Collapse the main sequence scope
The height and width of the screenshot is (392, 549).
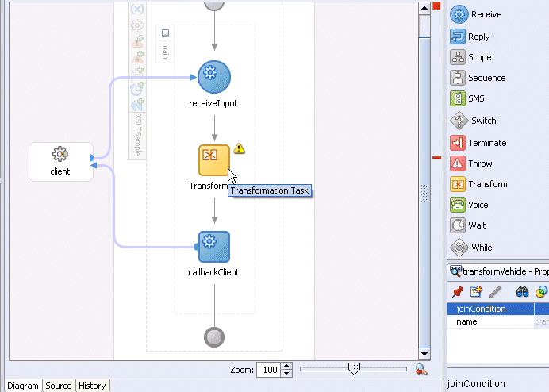pyautogui.click(x=166, y=33)
